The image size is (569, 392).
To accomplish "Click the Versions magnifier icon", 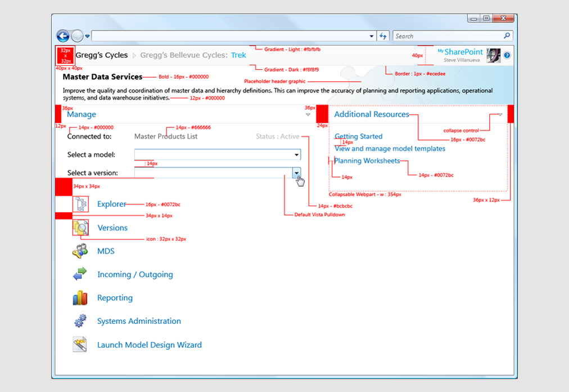I will click(80, 228).
